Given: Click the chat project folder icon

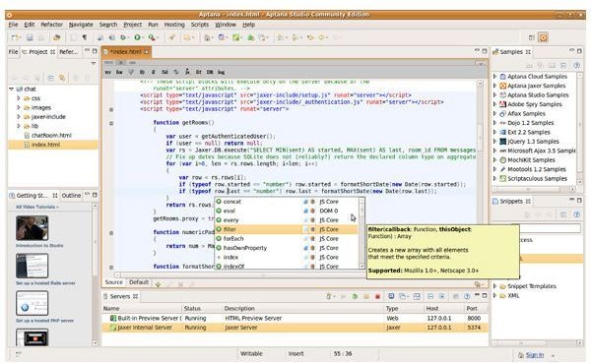Looking at the screenshot, I should [x=20, y=90].
